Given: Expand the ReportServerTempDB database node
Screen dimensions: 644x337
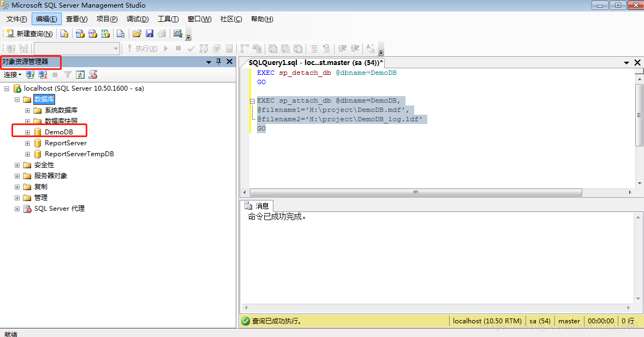Looking at the screenshot, I should [27, 155].
